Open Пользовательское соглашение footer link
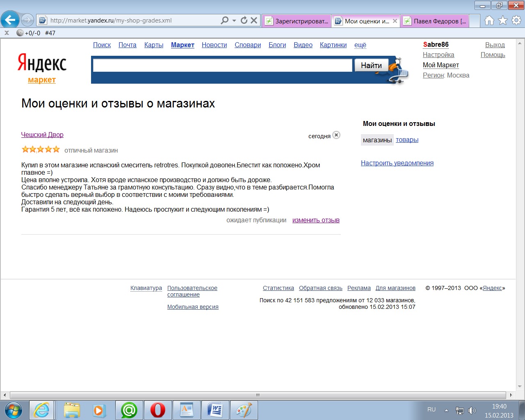 pyautogui.click(x=192, y=291)
